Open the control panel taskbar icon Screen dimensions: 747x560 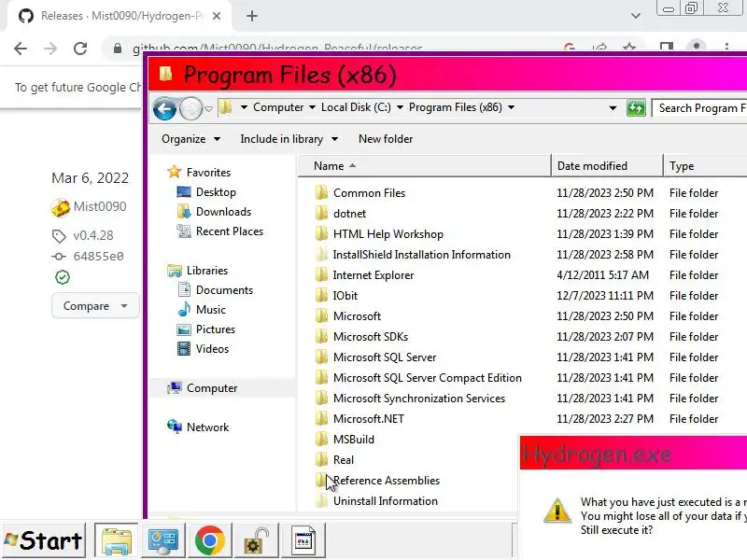[x=162, y=540]
